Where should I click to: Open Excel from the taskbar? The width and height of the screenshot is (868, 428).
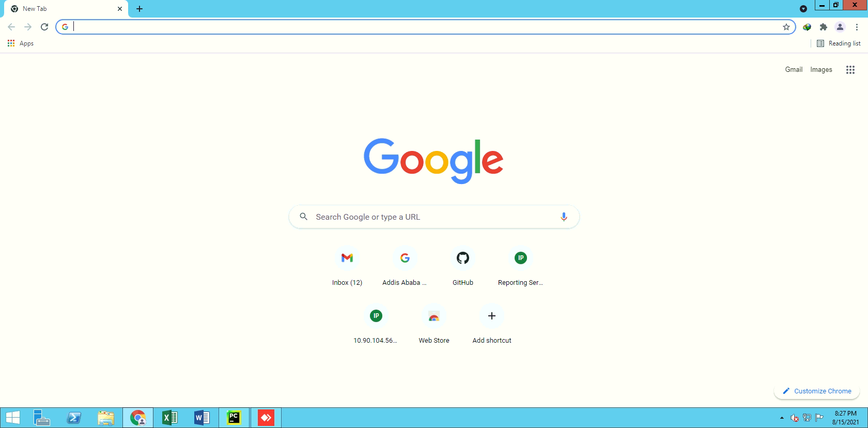click(170, 418)
